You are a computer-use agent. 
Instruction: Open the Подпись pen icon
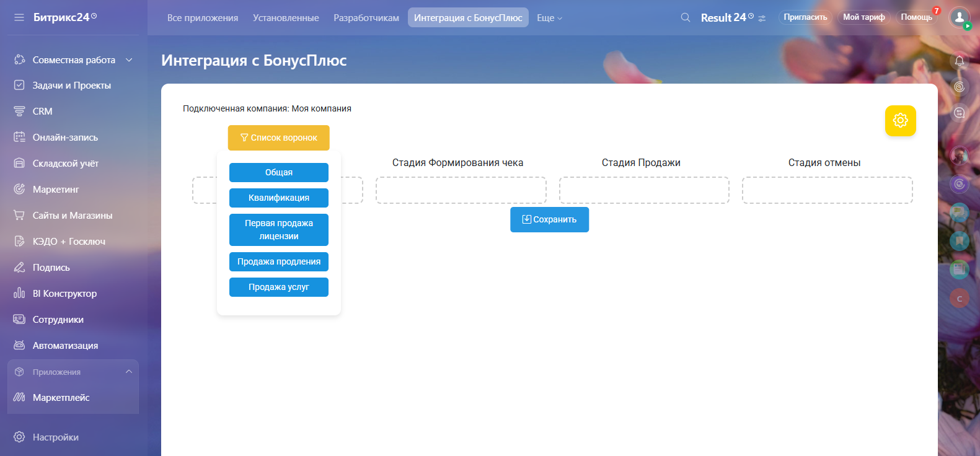[19, 267]
